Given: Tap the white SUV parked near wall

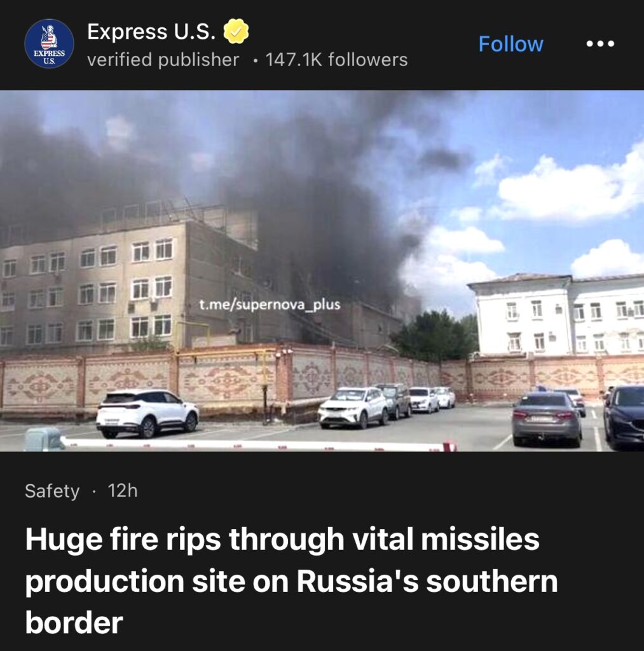Looking at the screenshot, I should [x=147, y=413].
